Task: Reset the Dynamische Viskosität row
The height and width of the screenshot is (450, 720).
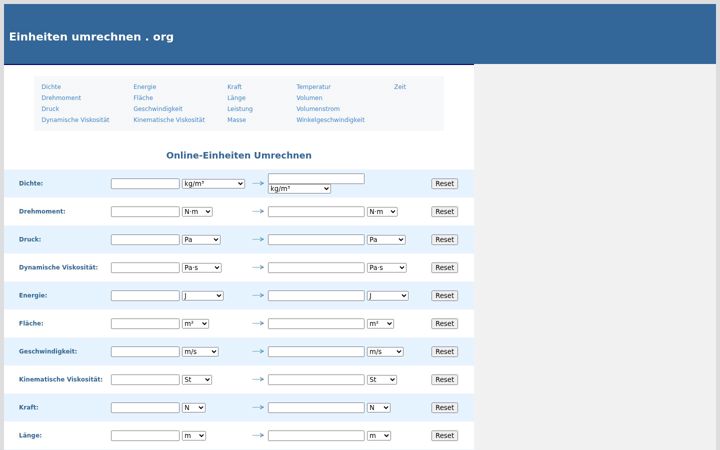Action: click(x=444, y=268)
